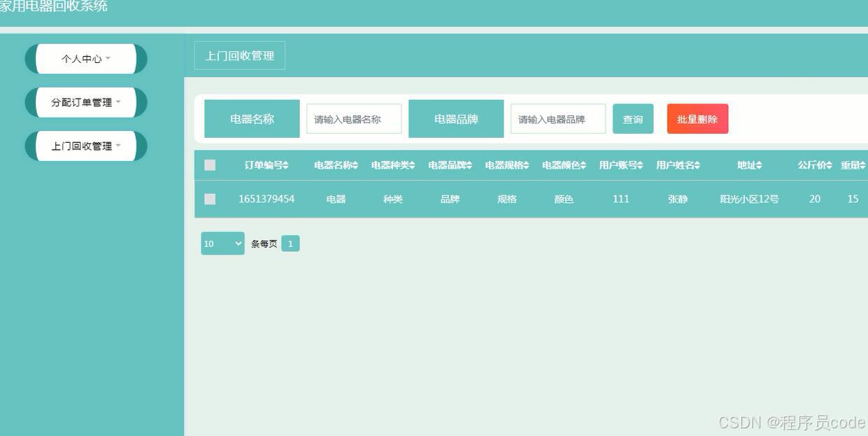The image size is (868, 436).
Task: Click the red 批量删除 button
Action: (697, 118)
